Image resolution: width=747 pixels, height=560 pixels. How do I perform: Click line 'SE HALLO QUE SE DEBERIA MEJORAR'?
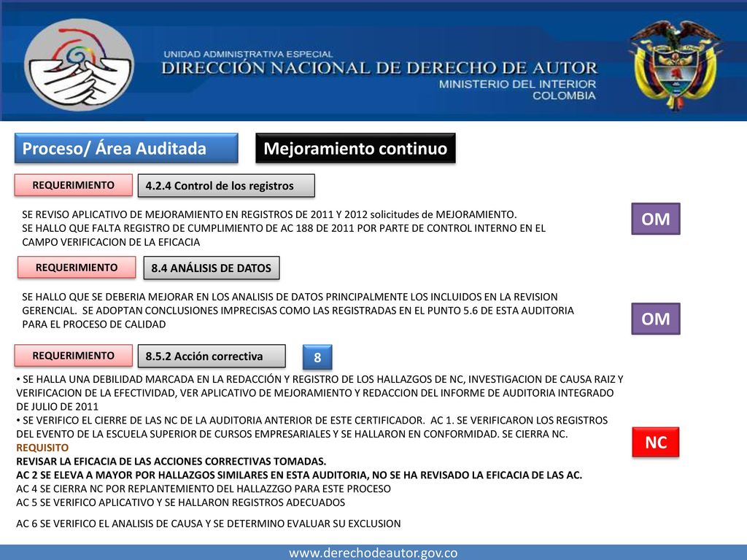coord(290,297)
